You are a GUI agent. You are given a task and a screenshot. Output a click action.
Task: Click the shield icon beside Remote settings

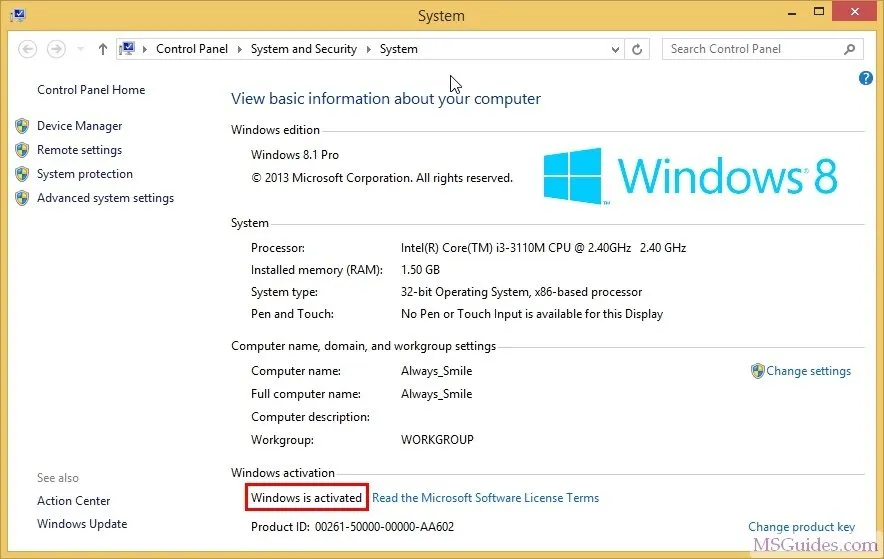coord(22,150)
